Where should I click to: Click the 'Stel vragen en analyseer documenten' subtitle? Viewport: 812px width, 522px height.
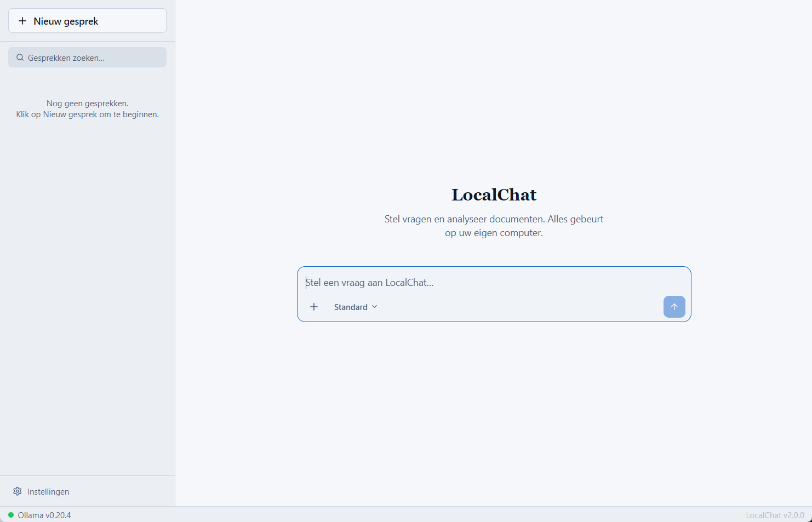(494, 226)
